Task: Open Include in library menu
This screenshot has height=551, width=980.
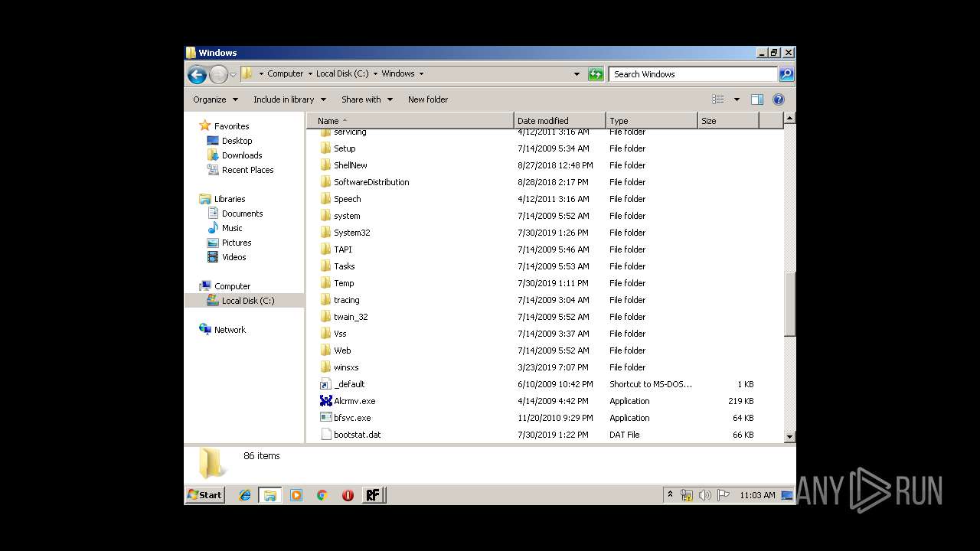Action: (x=289, y=99)
